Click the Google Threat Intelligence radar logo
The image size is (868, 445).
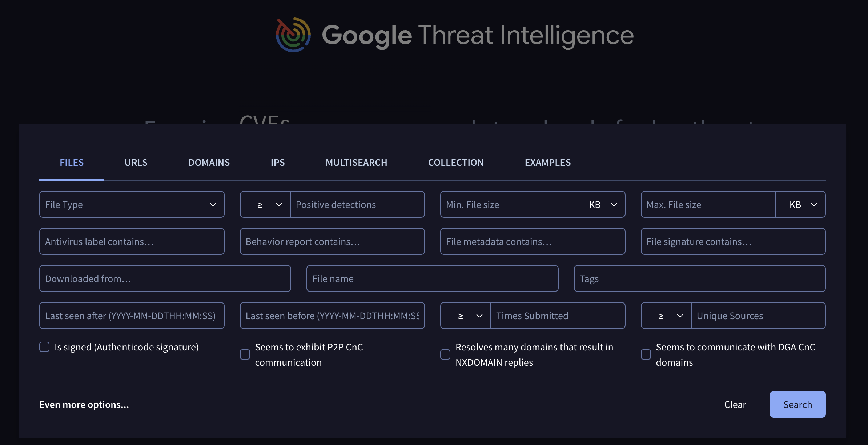click(x=293, y=35)
